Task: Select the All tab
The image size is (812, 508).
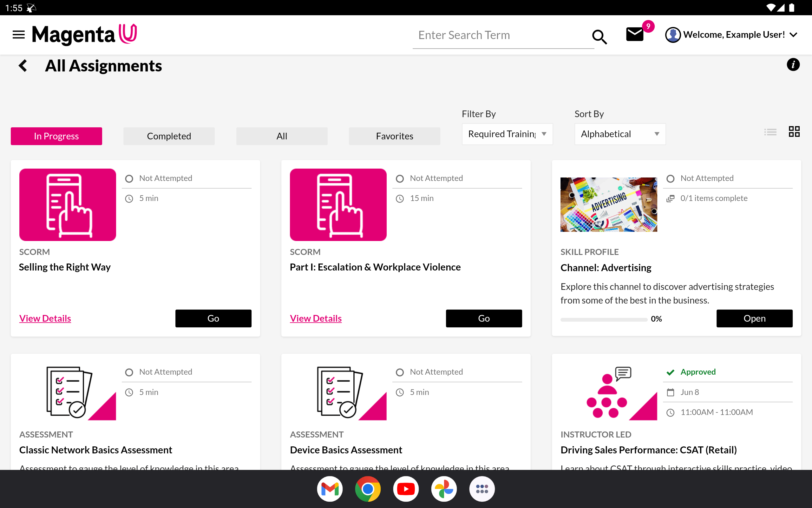Action: [x=282, y=136]
